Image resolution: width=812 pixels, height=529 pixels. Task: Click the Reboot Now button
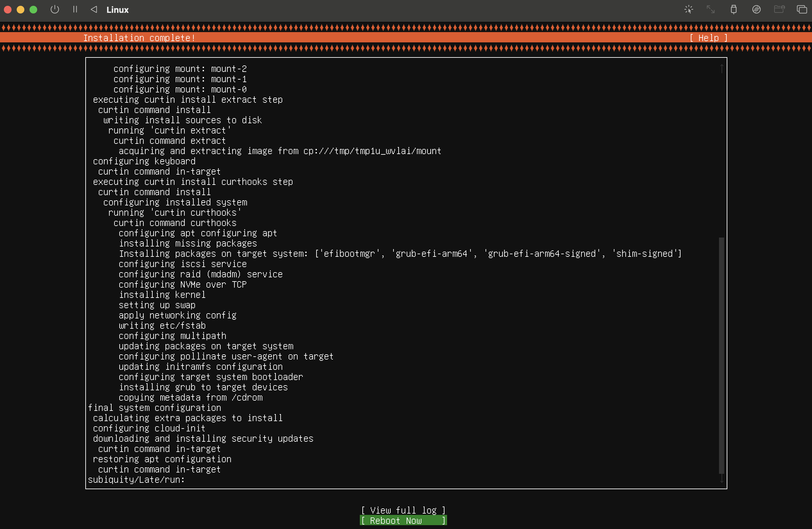click(x=403, y=520)
